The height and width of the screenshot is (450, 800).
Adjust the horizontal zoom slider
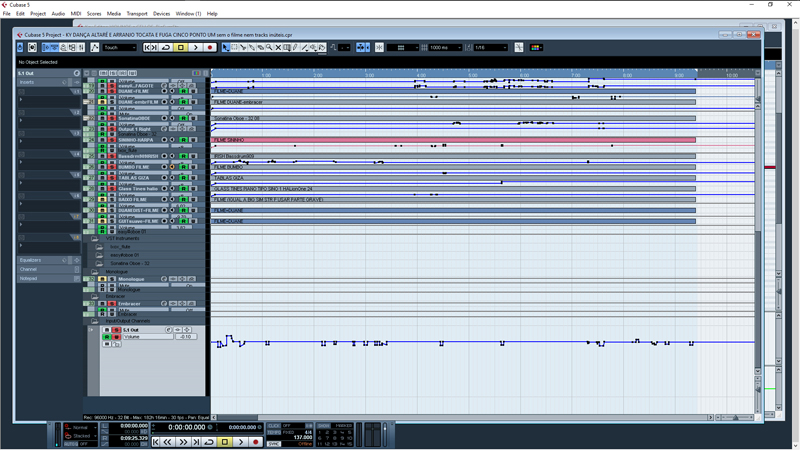[735, 417]
